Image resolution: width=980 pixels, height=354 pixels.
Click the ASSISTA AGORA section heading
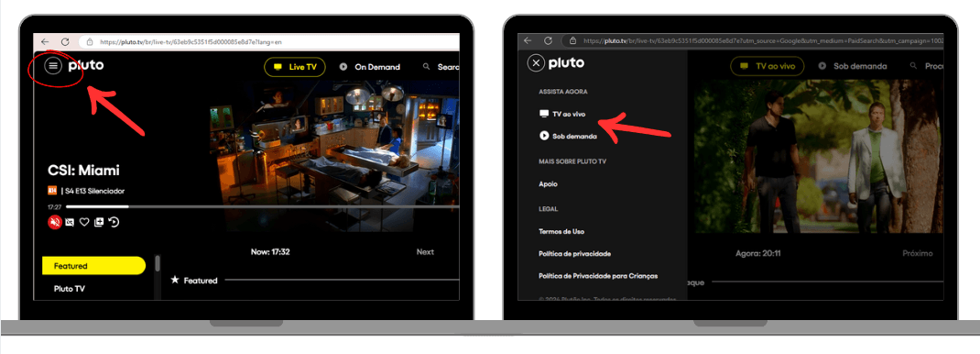pos(563,92)
